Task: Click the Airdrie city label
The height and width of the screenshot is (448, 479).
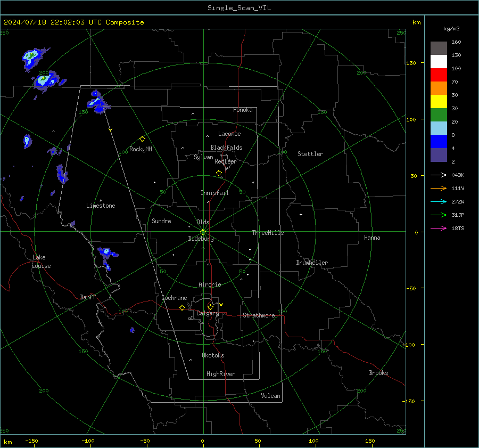Action: point(210,284)
